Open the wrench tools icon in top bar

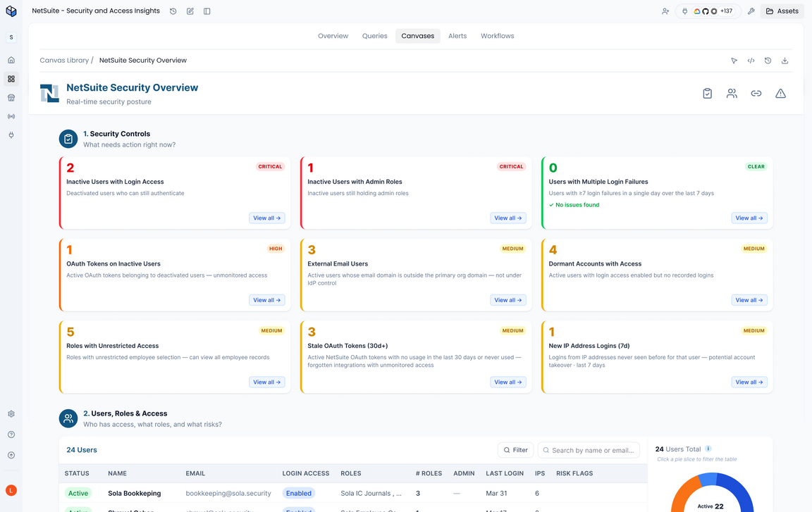click(x=751, y=11)
